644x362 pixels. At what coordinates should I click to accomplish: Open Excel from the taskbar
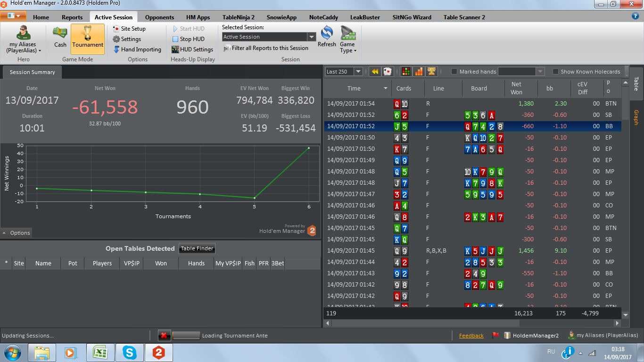click(100, 353)
